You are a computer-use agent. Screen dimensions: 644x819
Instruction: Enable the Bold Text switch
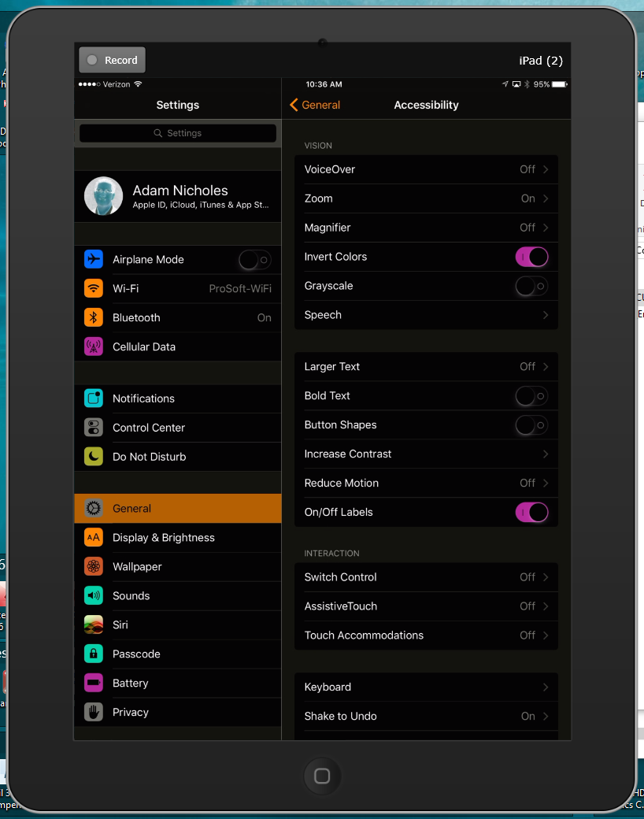531,395
